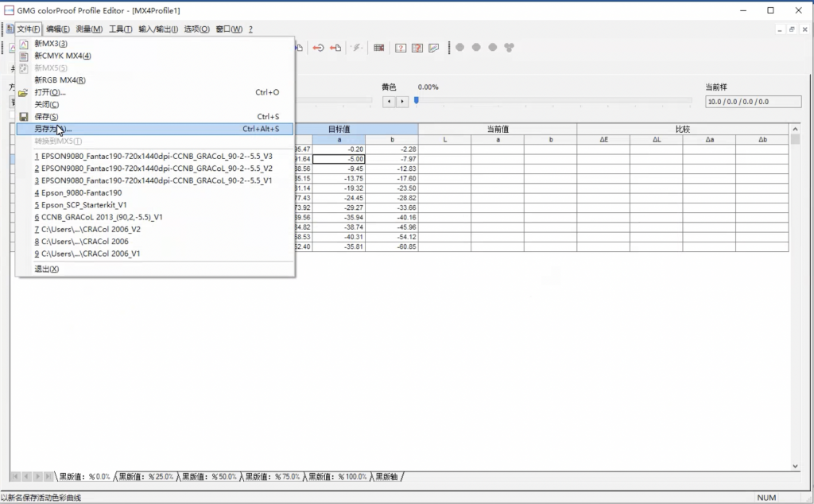814x504 pixels.
Task: Select table cell with value -5.00
Action: pos(339,159)
